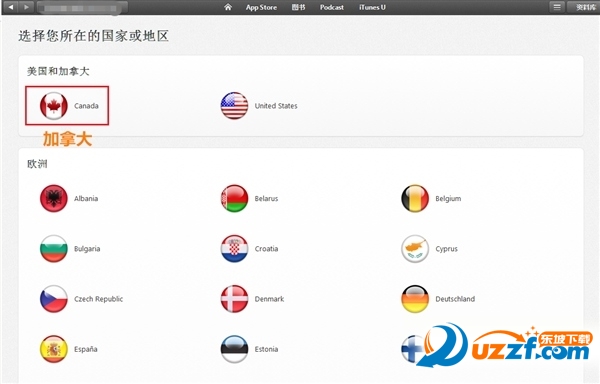Image resolution: width=600 pixels, height=384 pixels.
Task: Switch to the Podcast tab
Action: pyautogui.click(x=332, y=7)
